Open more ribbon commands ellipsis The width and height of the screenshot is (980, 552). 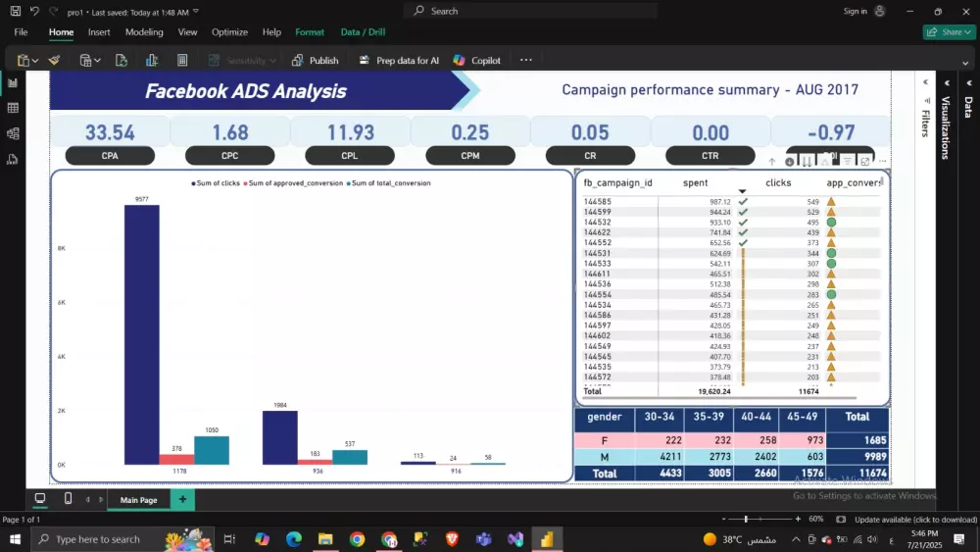point(525,60)
